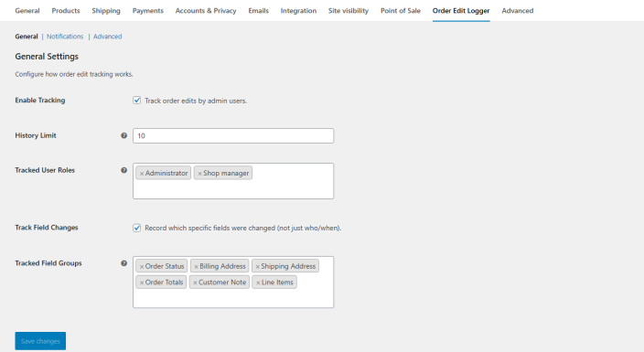Open History Limit help tooltip icon
This screenshot has height=352, width=644.
click(x=123, y=135)
